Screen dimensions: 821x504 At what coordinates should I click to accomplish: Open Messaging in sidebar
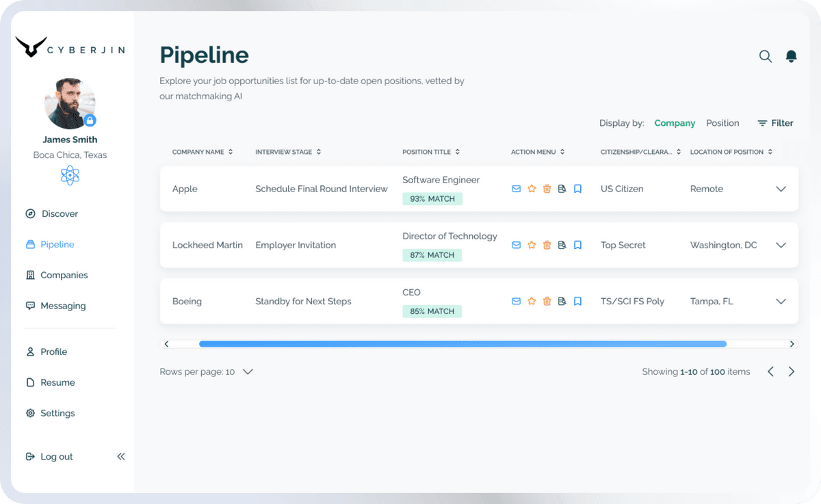click(55, 306)
